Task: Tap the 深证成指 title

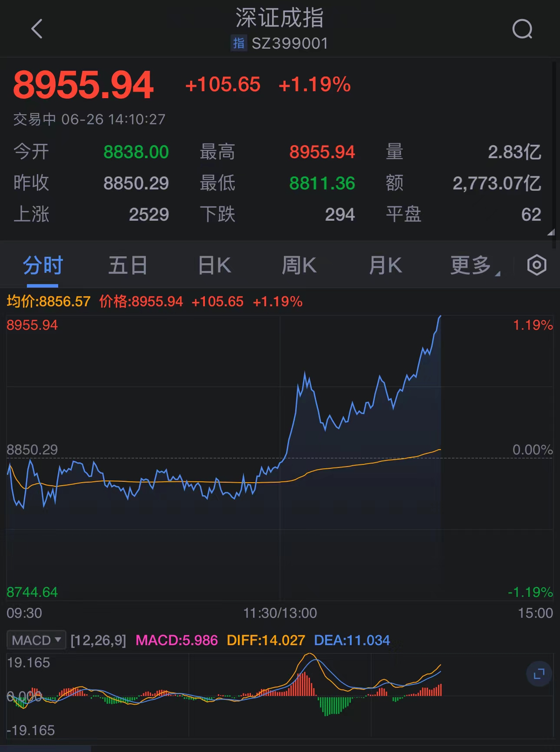Action: (x=280, y=18)
